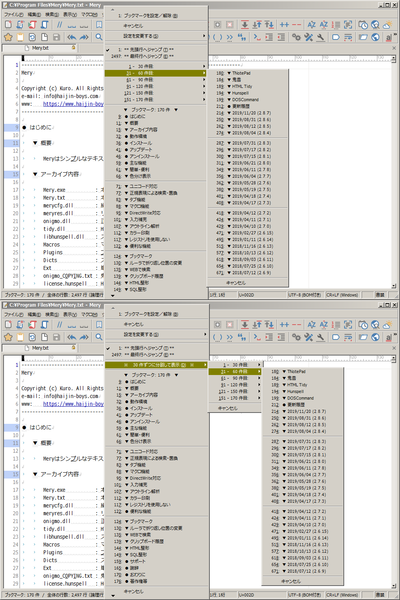Click the quotation marks icon in upper window
The width and height of the screenshot is (400, 600).
coord(242,37)
